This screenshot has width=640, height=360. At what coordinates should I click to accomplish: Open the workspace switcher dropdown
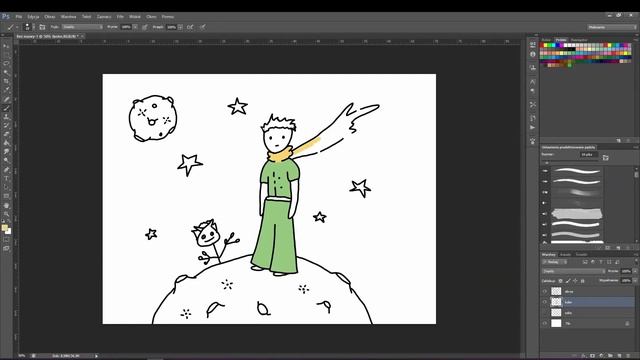point(612,27)
